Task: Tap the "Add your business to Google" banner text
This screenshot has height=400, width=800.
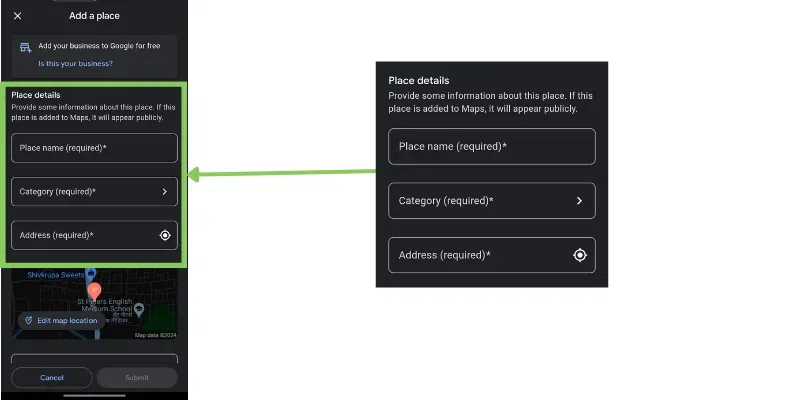Action: pyautogui.click(x=98, y=46)
